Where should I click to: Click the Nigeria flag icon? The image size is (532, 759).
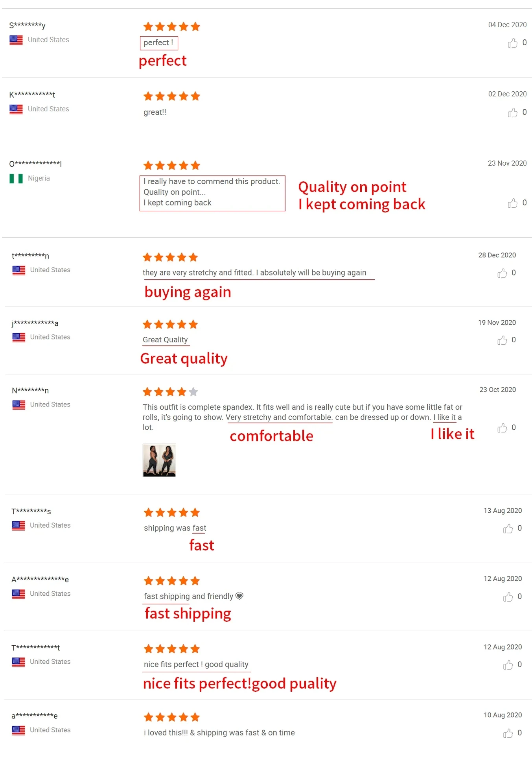tap(16, 179)
